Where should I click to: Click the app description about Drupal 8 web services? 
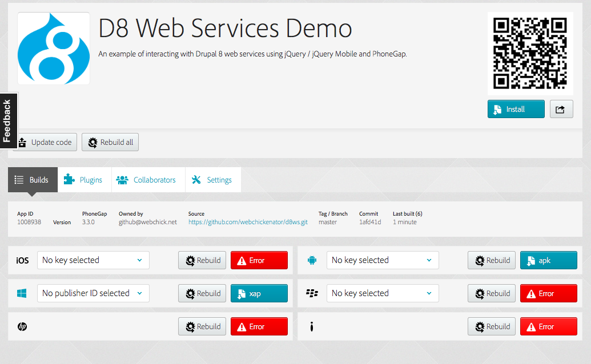point(252,54)
